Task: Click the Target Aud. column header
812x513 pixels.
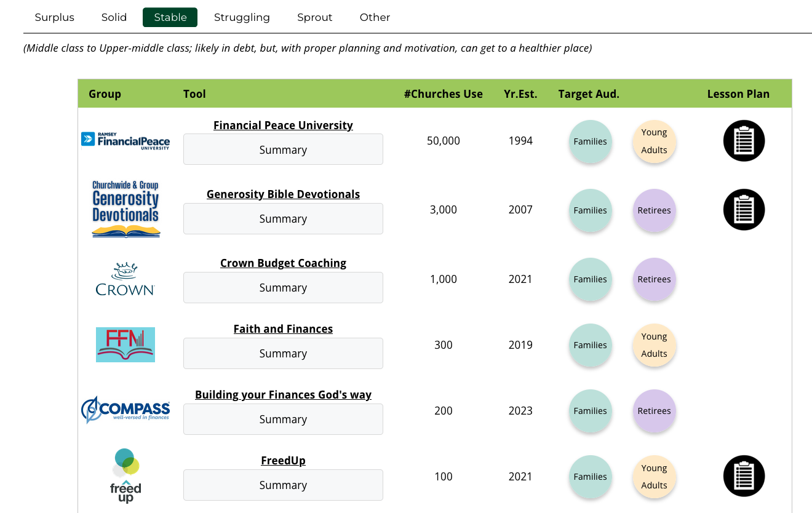Action: pyautogui.click(x=589, y=94)
